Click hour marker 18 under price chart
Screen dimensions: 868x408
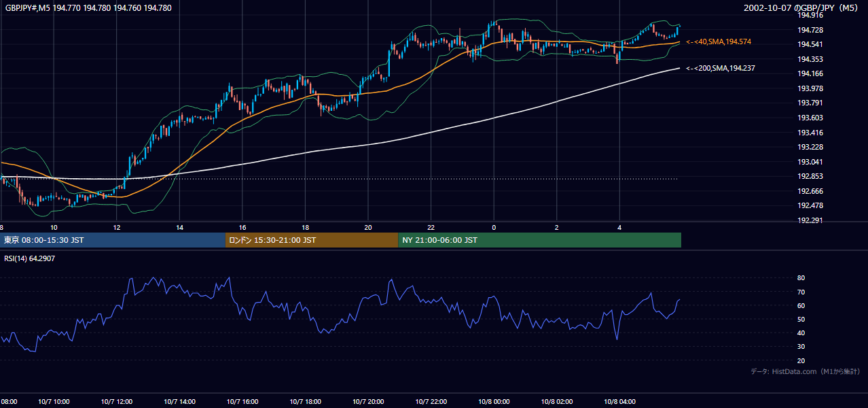(x=305, y=227)
